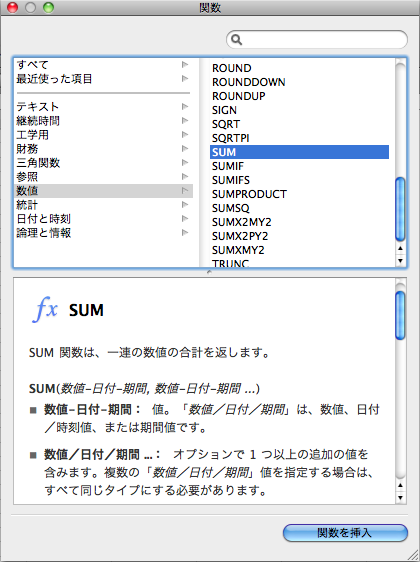Viewport: 420px width, 562px height.
Task: Click the resize grip in the window corner
Action: point(413,555)
